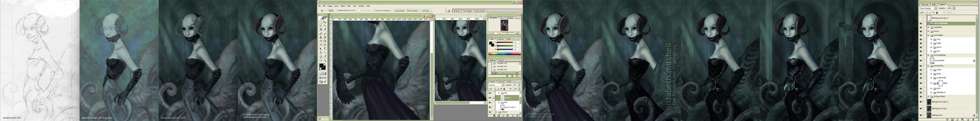Select the Rectangular Marquee tool in Photoshop toolbox
The width and height of the screenshot is (980, 121).
coord(321,23)
